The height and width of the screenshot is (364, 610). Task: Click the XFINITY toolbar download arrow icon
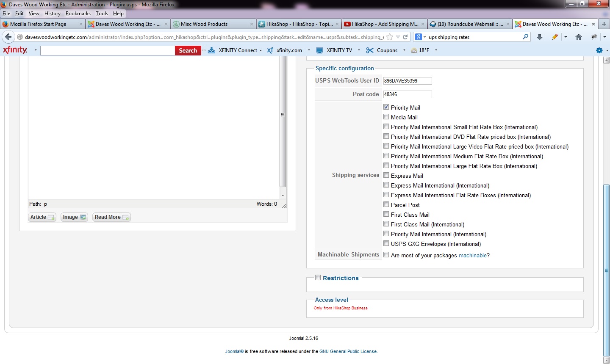point(211,50)
